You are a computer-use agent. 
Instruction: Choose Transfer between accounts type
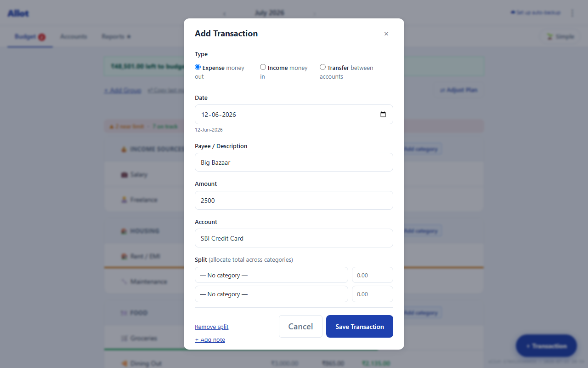[322, 67]
